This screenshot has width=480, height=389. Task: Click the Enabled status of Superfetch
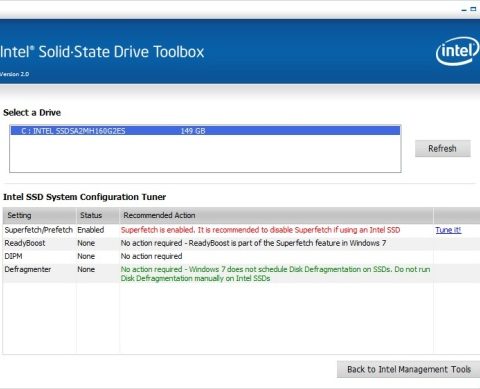tap(91, 230)
